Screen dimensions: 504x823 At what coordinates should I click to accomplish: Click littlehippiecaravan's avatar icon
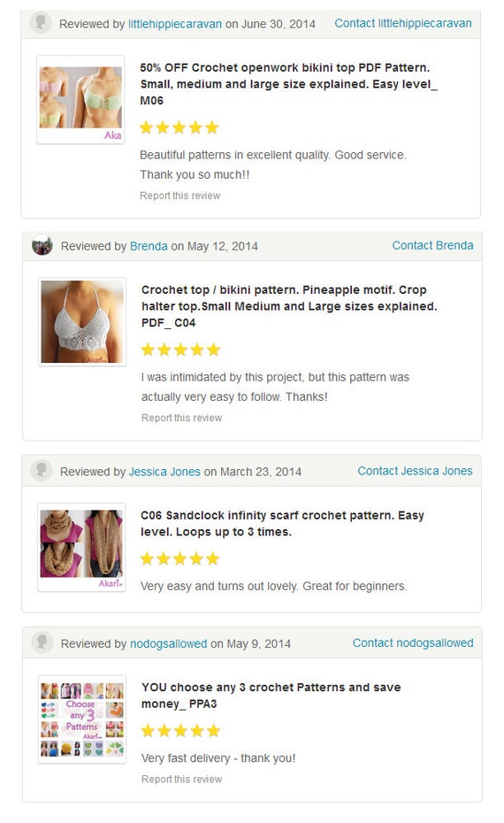coord(41,23)
